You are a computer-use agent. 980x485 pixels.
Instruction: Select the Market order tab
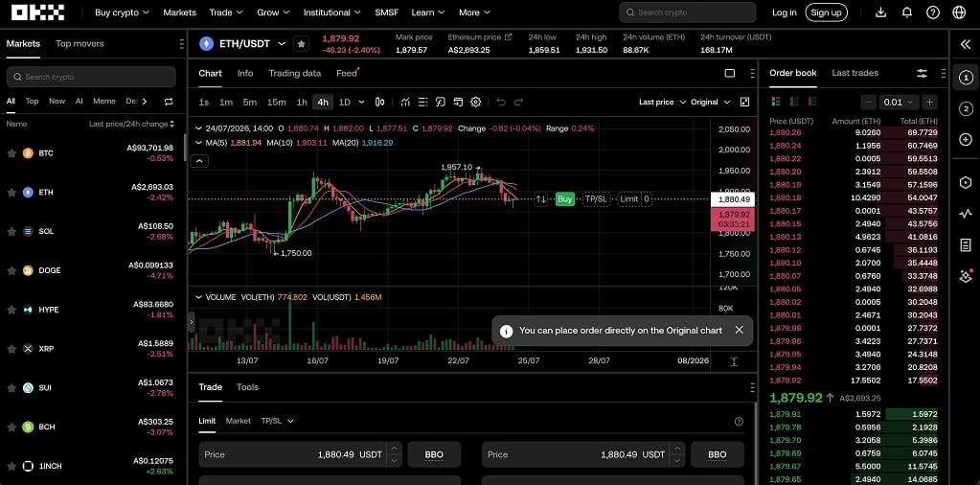pos(239,421)
